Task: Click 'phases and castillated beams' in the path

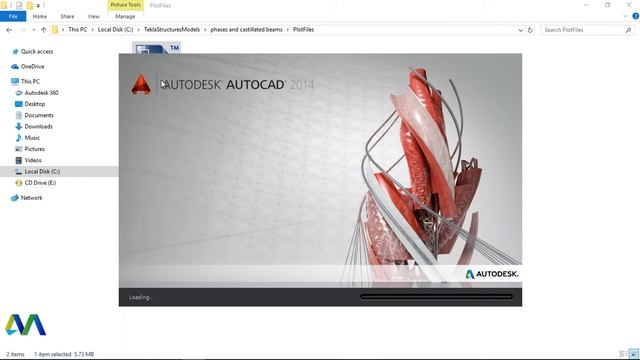Action: (247, 29)
